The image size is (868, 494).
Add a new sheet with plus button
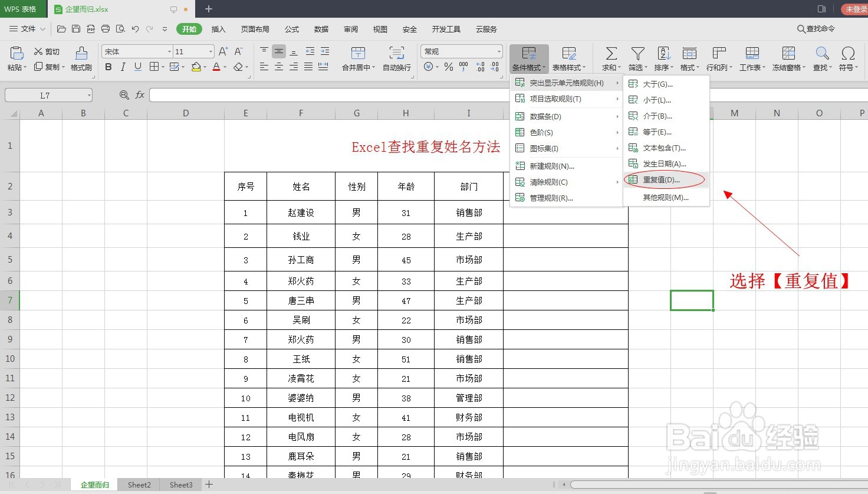[x=209, y=485]
